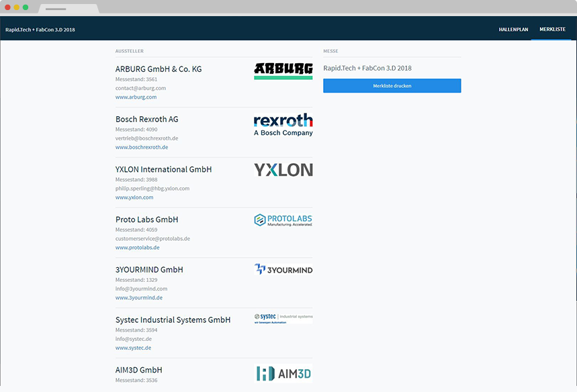Close the browser window with red button

point(7,7)
